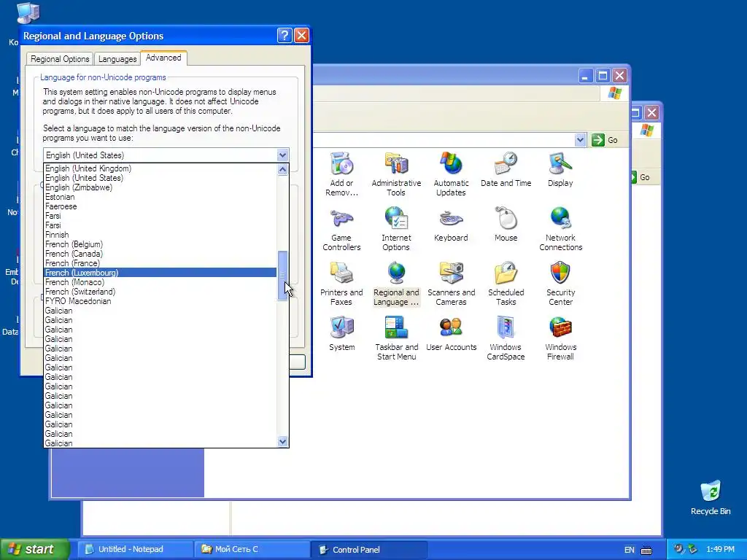Screen dimensions: 747x560
Task: Choose FYRO Macedonian from list
Action: (x=160, y=301)
